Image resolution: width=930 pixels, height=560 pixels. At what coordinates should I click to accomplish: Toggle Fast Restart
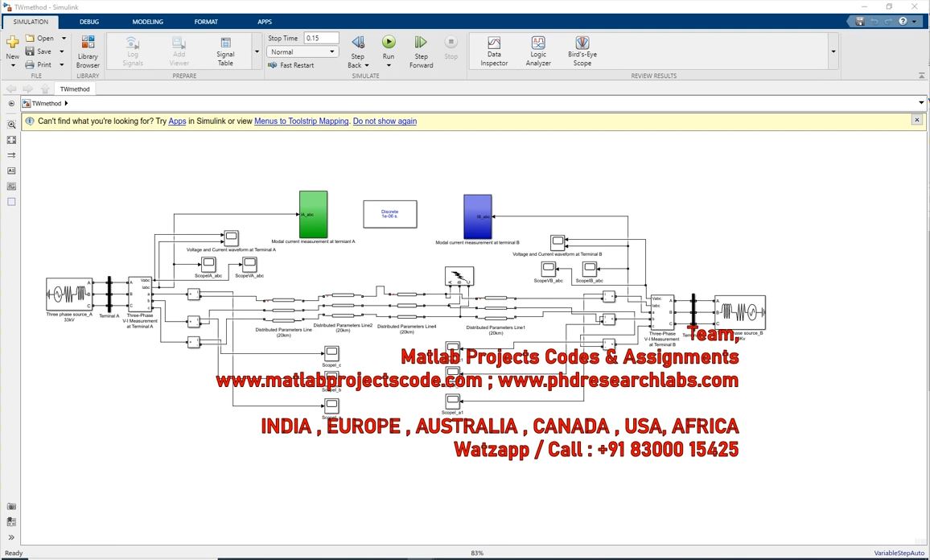click(291, 65)
